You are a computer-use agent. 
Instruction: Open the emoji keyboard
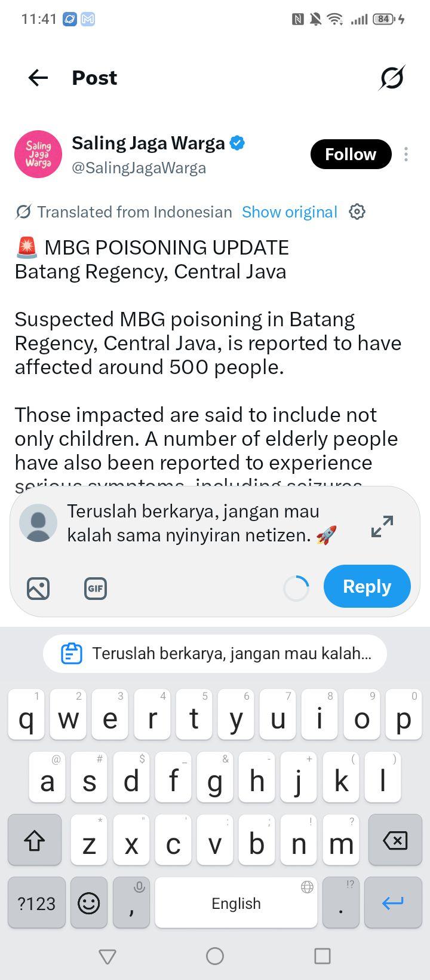[x=89, y=903]
